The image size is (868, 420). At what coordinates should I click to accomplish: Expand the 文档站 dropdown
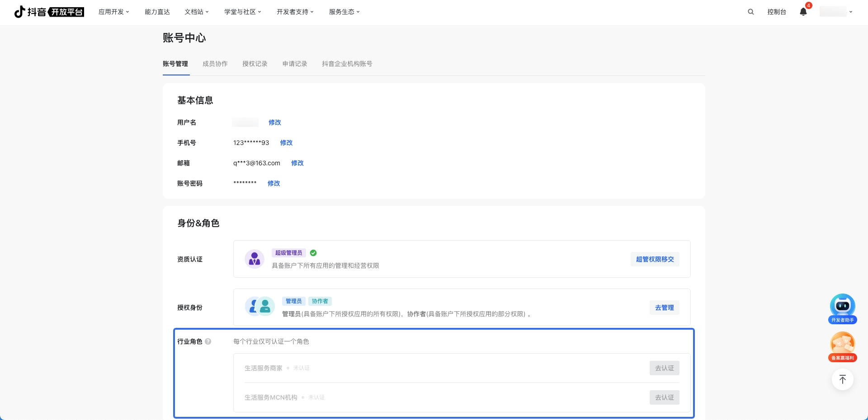tap(197, 12)
